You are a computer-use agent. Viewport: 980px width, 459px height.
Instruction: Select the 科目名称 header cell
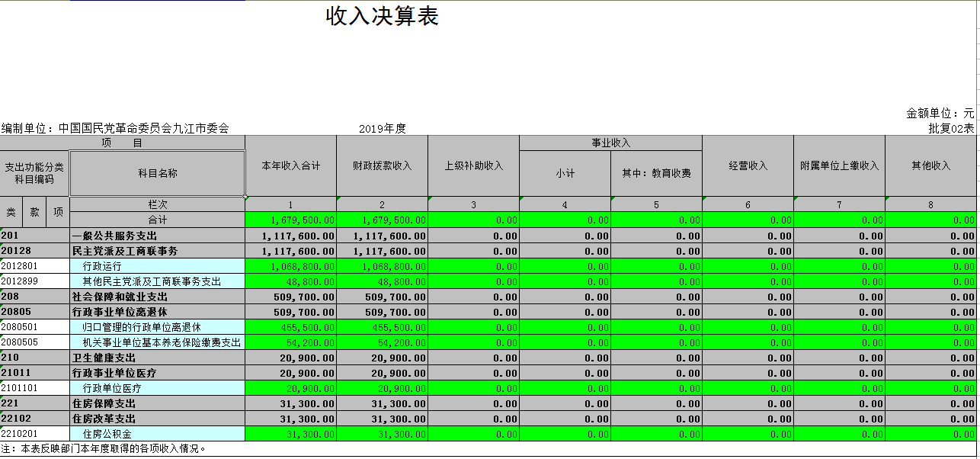(x=158, y=174)
